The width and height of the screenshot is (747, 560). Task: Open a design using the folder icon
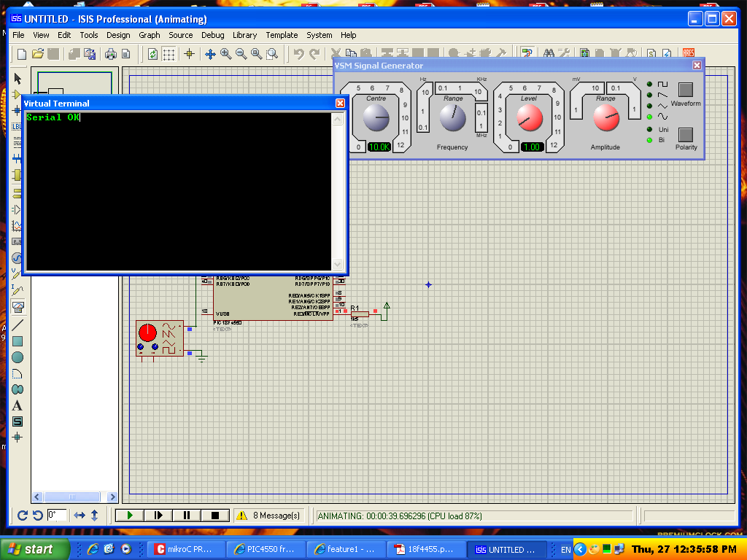pyautogui.click(x=38, y=54)
